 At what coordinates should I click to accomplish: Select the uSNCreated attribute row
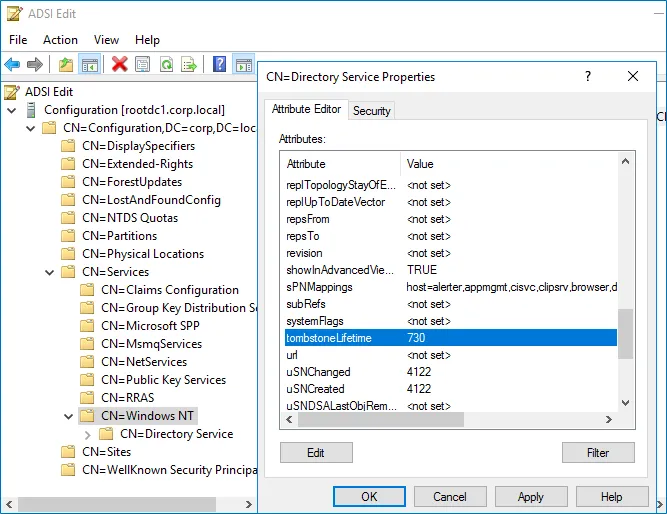(x=451, y=389)
